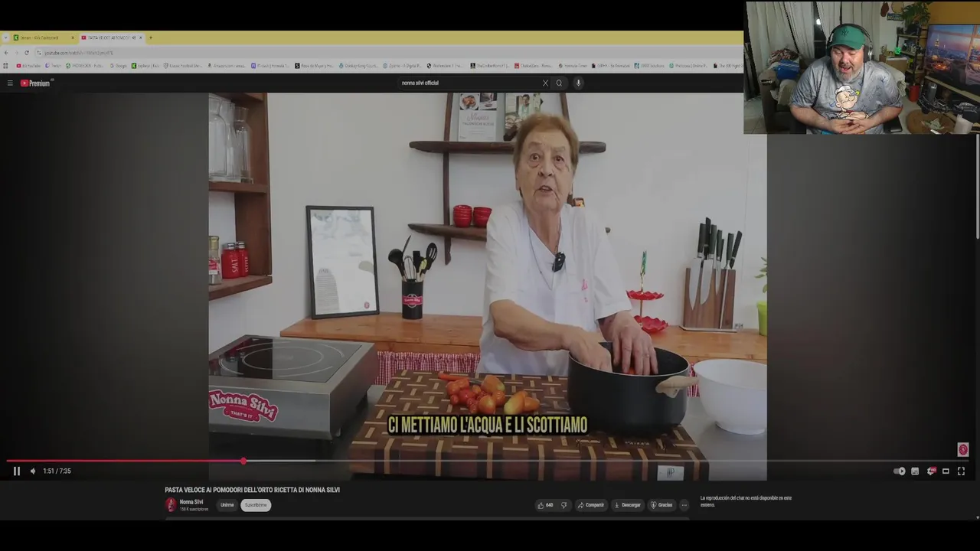980x551 pixels.
Task: Dislike the video
Action: tap(564, 505)
